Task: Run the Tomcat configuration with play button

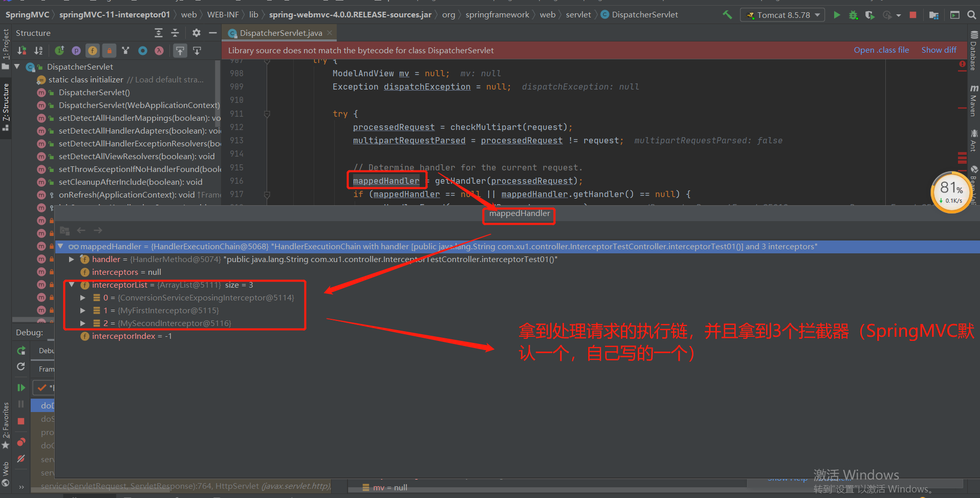Action: pyautogui.click(x=837, y=15)
